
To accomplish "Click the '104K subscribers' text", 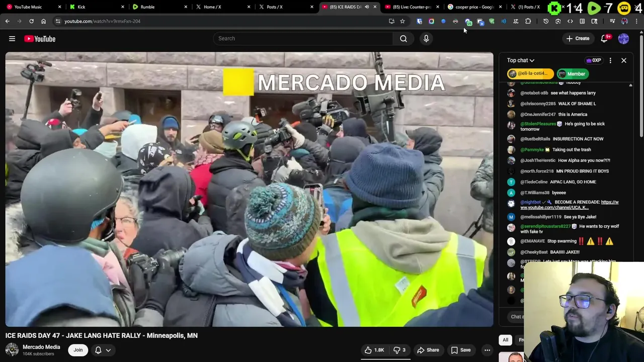I will point(38,354).
